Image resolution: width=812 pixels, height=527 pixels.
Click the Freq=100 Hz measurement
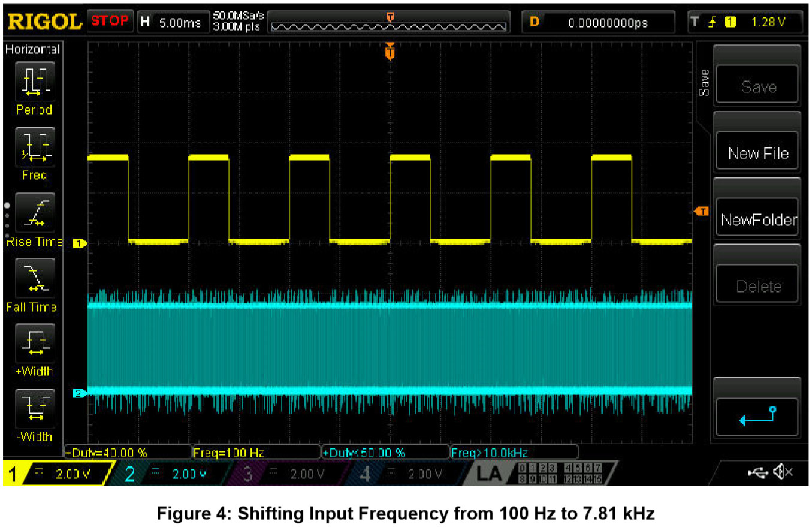[x=256, y=452]
